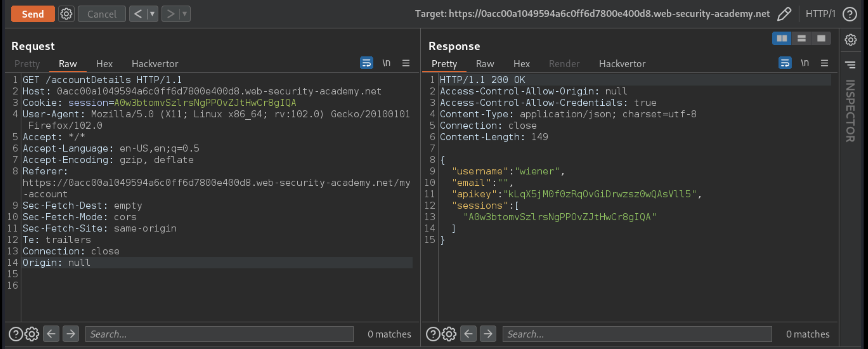Go to next request in history
Image resolution: width=868 pixels, height=349 pixels.
(170, 14)
